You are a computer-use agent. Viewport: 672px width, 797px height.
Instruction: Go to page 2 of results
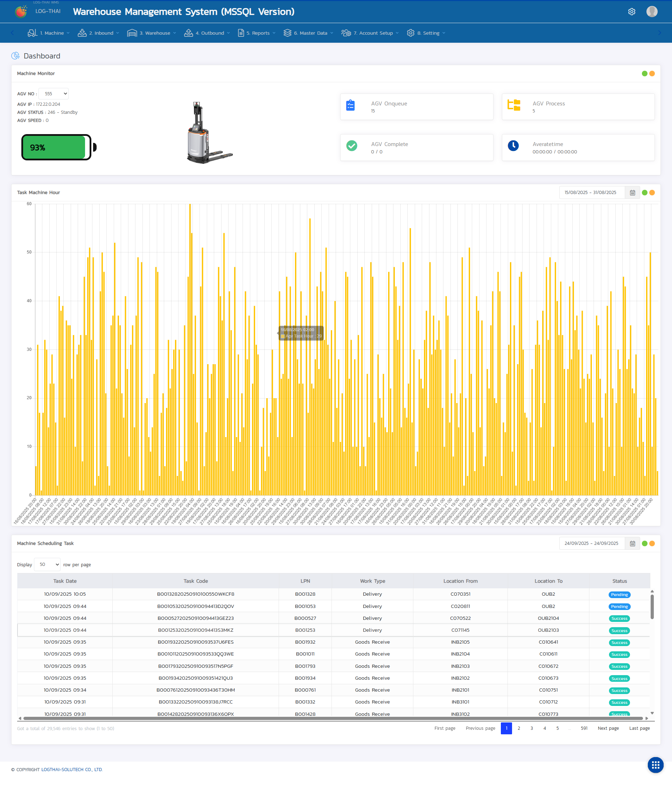click(518, 728)
